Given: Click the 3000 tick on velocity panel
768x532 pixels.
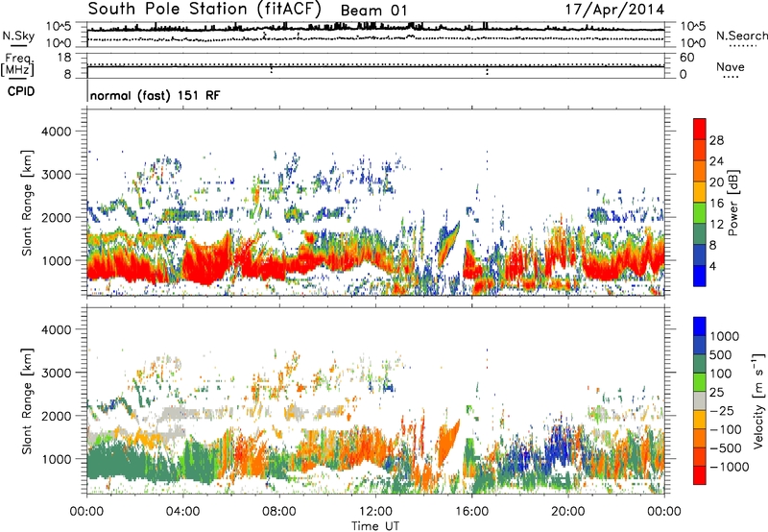Looking at the screenshot, I should pyautogui.click(x=56, y=373).
